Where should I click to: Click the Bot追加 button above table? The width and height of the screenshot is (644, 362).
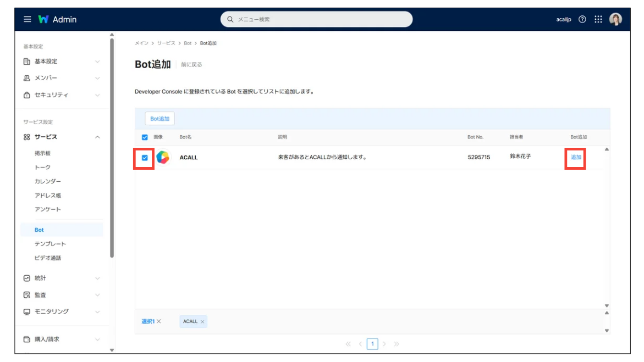tap(159, 119)
